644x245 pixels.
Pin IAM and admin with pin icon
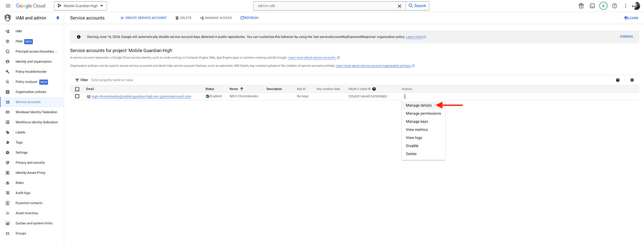point(58,18)
